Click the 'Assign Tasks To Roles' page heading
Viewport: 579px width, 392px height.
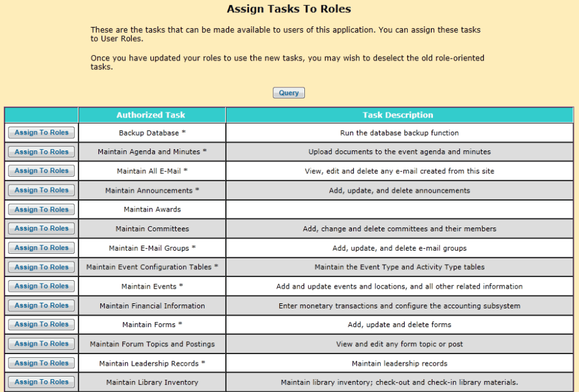[289, 9]
